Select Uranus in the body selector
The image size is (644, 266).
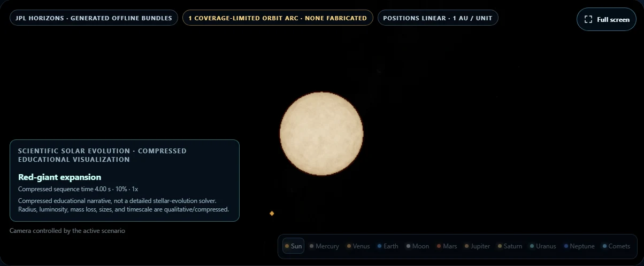pos(542,246)
